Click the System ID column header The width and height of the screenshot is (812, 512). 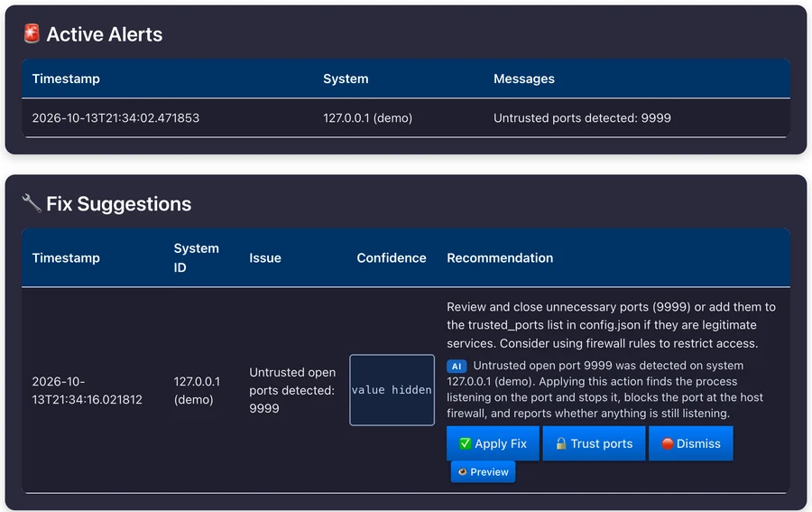[197, 258]
